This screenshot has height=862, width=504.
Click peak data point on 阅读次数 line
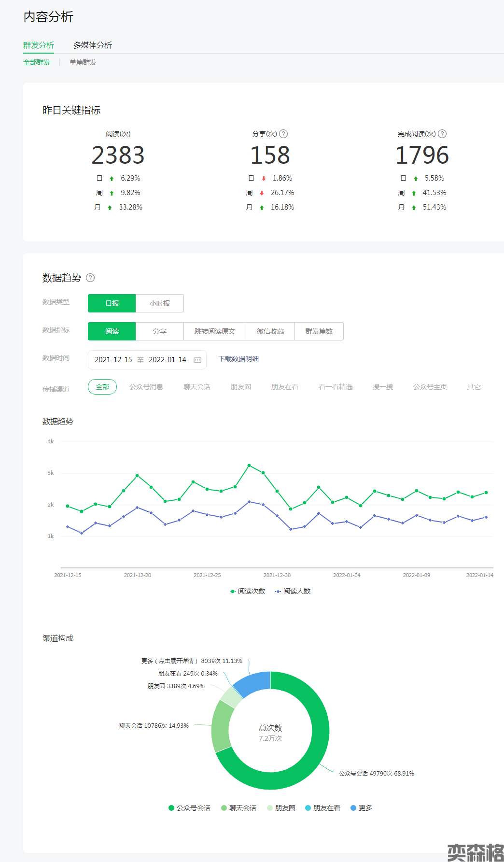(249, 466)
